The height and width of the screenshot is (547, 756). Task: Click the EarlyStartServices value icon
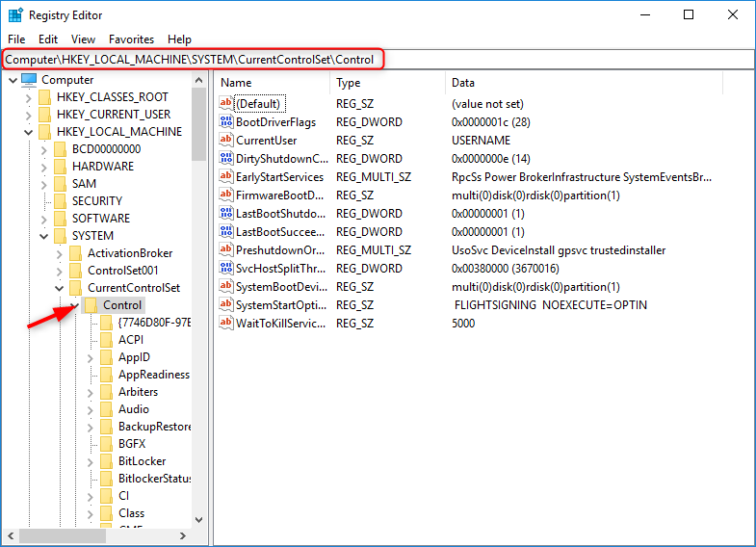226,177
